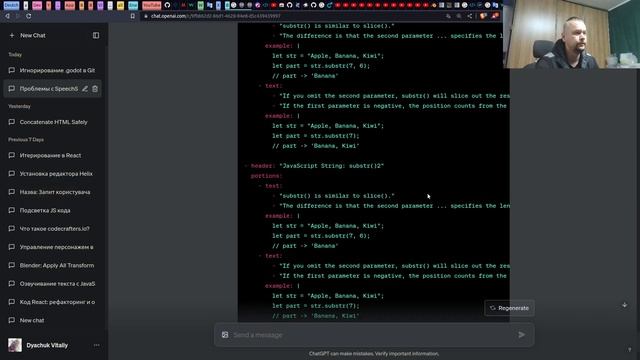Open the Brave Shields lion icon
The width and height of the screenshot is (640, 360).
[x=483, y=16]
